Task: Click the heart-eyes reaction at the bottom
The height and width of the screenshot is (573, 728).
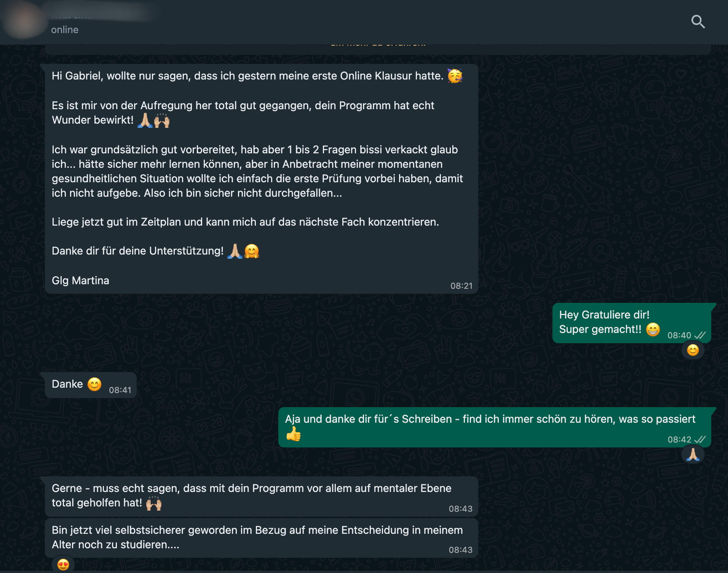Action: 63,565
